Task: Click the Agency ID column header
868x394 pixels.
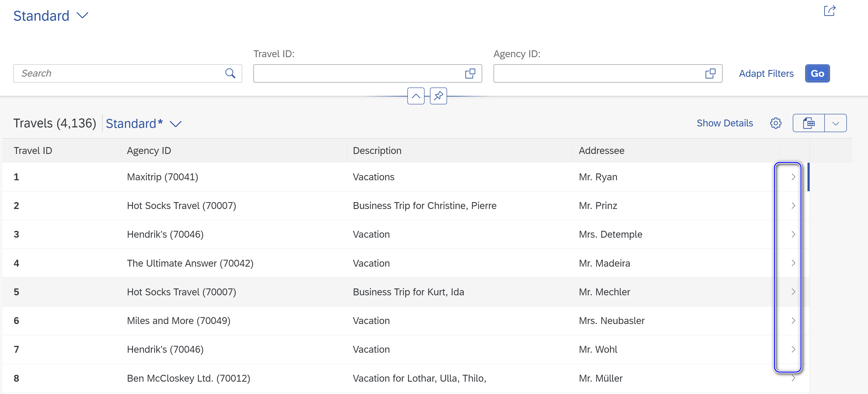Action: pyautogui.click(x=149, y=151)
